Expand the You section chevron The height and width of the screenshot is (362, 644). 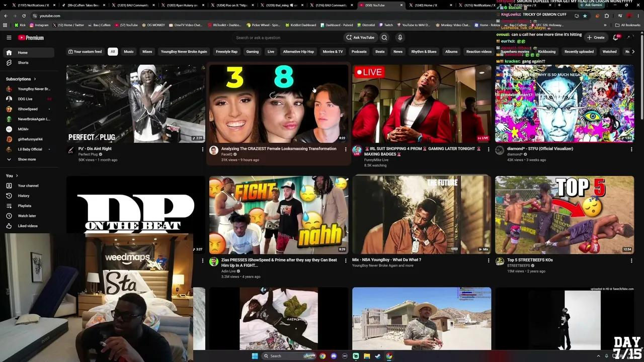pos(17,175)
